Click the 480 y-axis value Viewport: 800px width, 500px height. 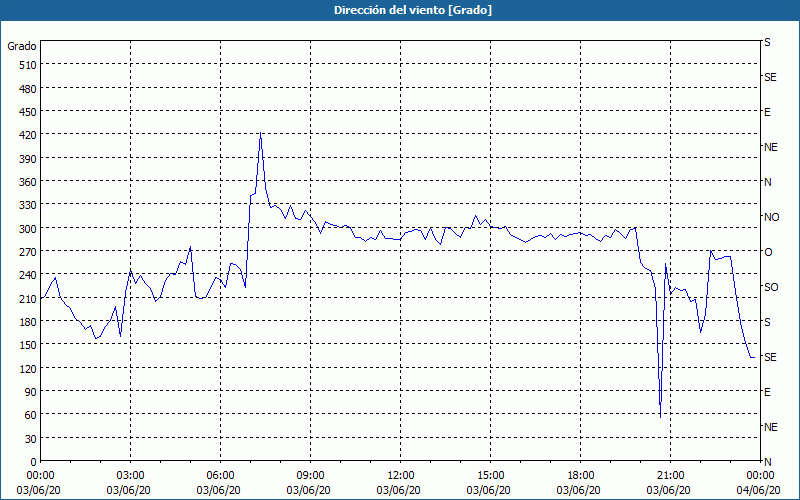point(29,89)
